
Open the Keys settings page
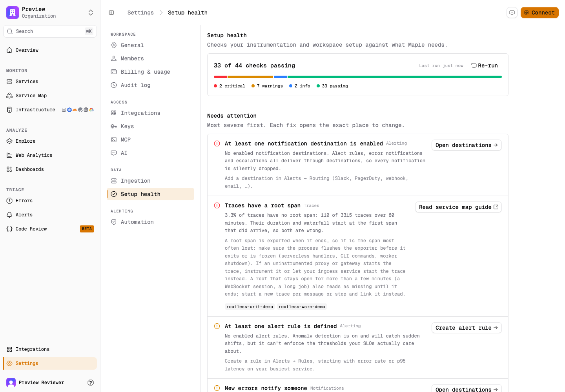coord(150,126)
